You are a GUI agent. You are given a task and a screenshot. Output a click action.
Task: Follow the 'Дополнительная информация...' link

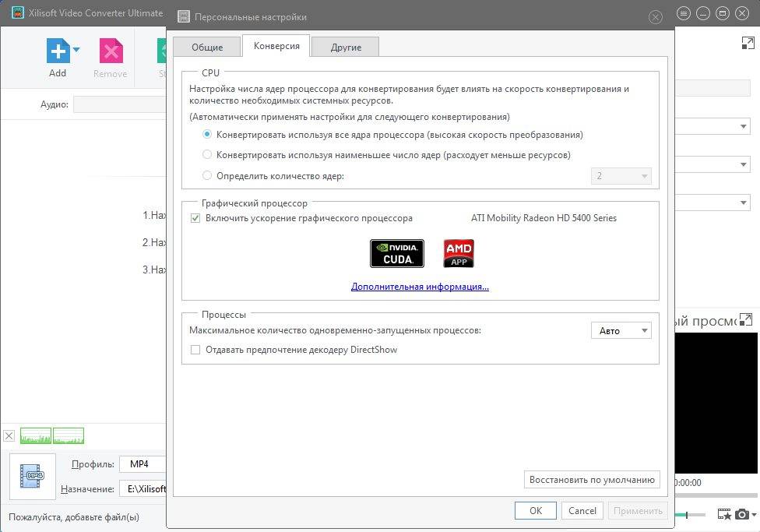[x=420, y=287]
